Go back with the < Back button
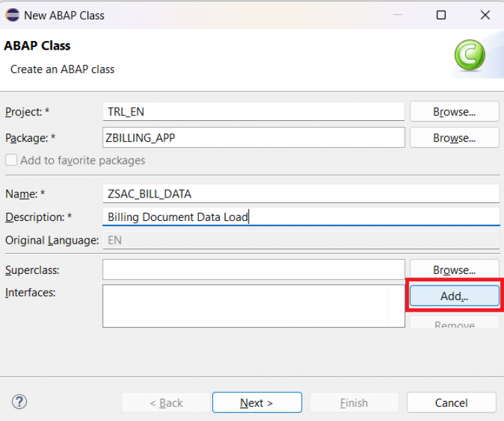This screenshot has width=504, height=421. click(x=166, y=403)
